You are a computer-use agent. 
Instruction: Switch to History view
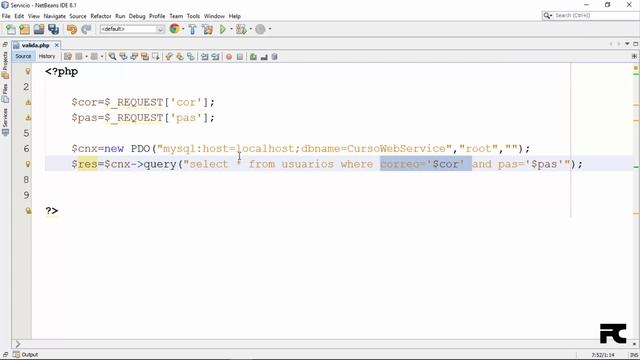point(47,56)
